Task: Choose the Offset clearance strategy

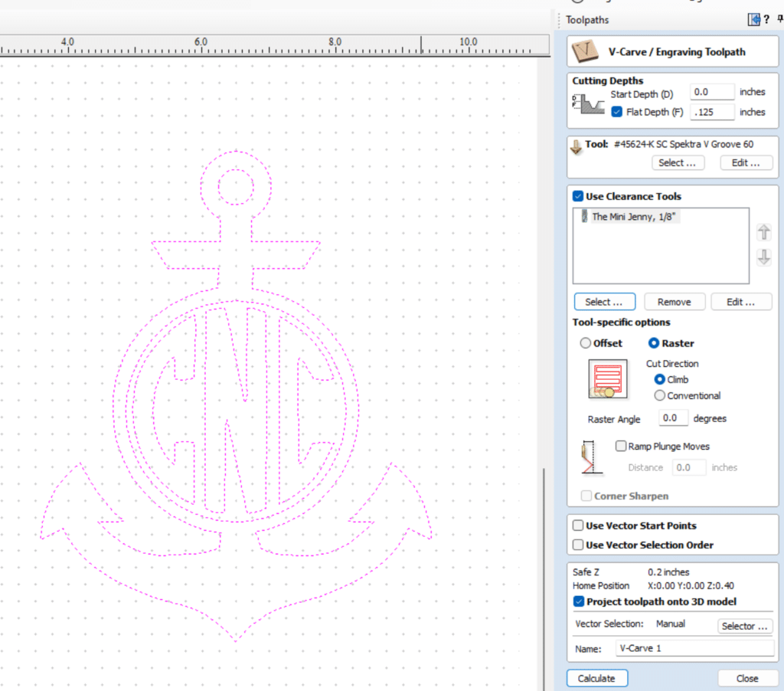Action: coord(586,343)
